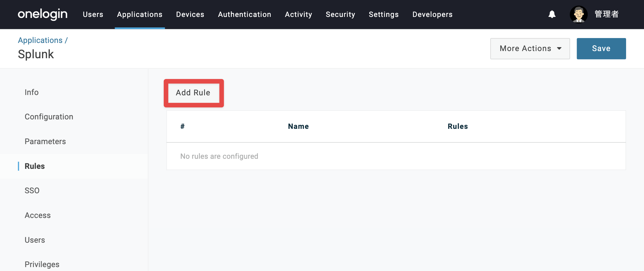Open the Devices top menu

tap(190, 14)
